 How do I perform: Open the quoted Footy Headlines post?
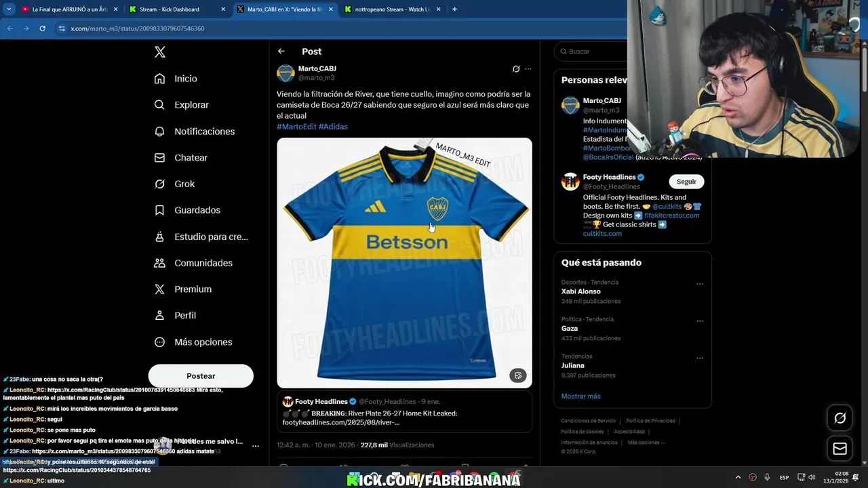pos(404,412)
